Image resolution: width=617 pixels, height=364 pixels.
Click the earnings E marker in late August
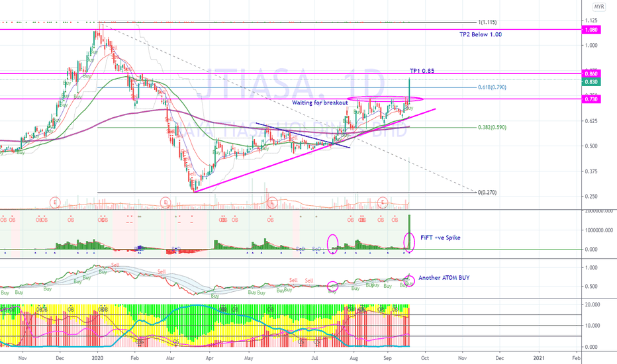pyautogui.click(x=383, y=203)
